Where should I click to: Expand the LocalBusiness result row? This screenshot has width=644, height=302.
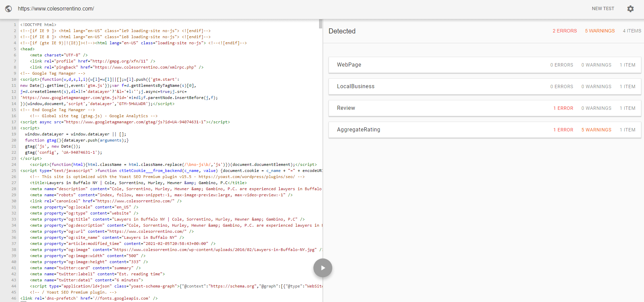485,86
